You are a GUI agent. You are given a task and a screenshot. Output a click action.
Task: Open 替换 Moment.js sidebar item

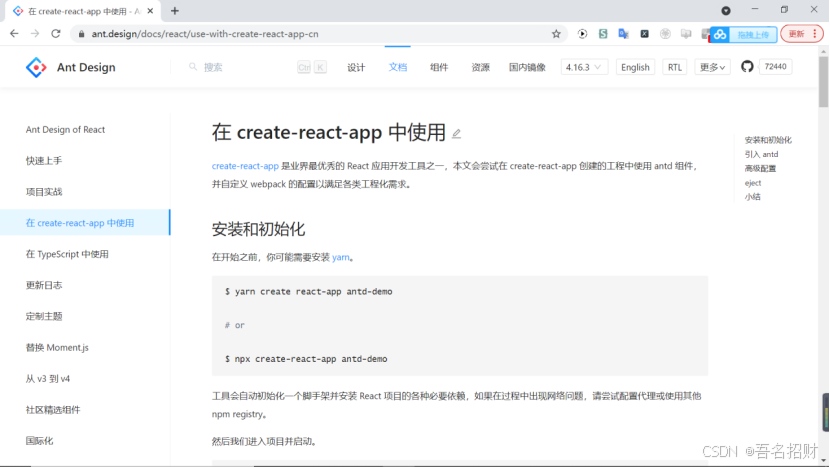[x=57, y=347]
